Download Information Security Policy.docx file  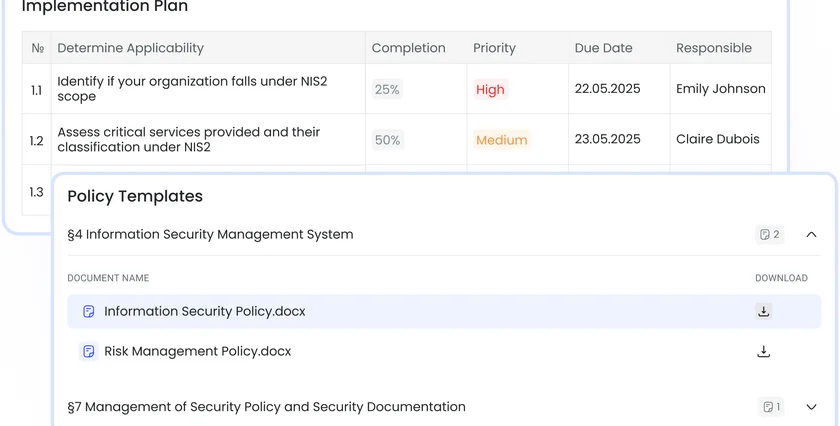click(x=763, y=312)
